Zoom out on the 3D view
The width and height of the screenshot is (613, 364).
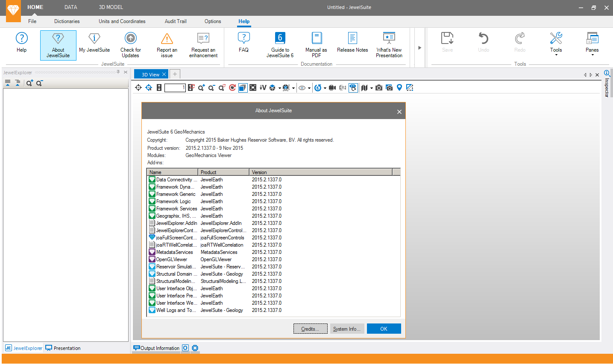[211, 87]
